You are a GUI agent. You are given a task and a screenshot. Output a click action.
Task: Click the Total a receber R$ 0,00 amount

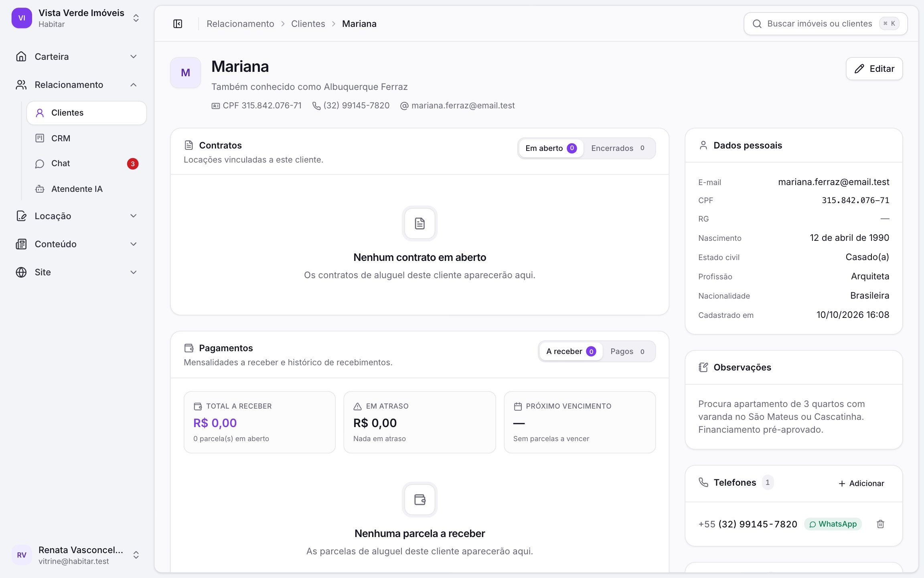click(x=215, y=423)
